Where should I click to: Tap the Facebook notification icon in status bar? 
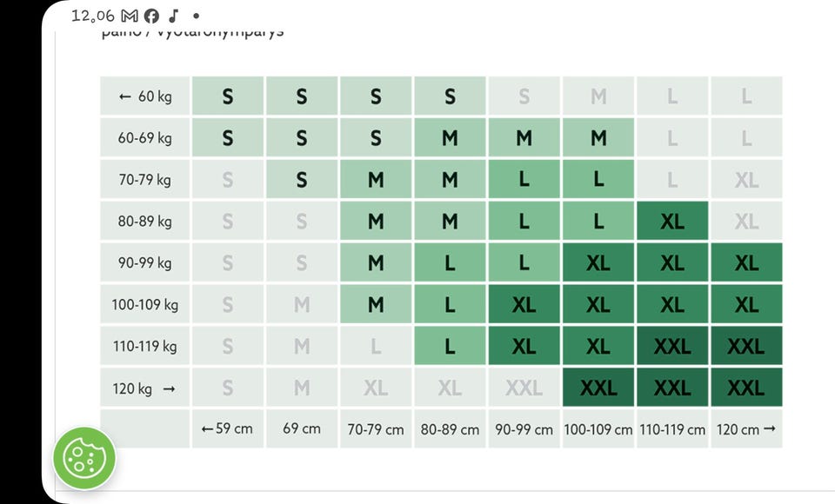(151, 16)
